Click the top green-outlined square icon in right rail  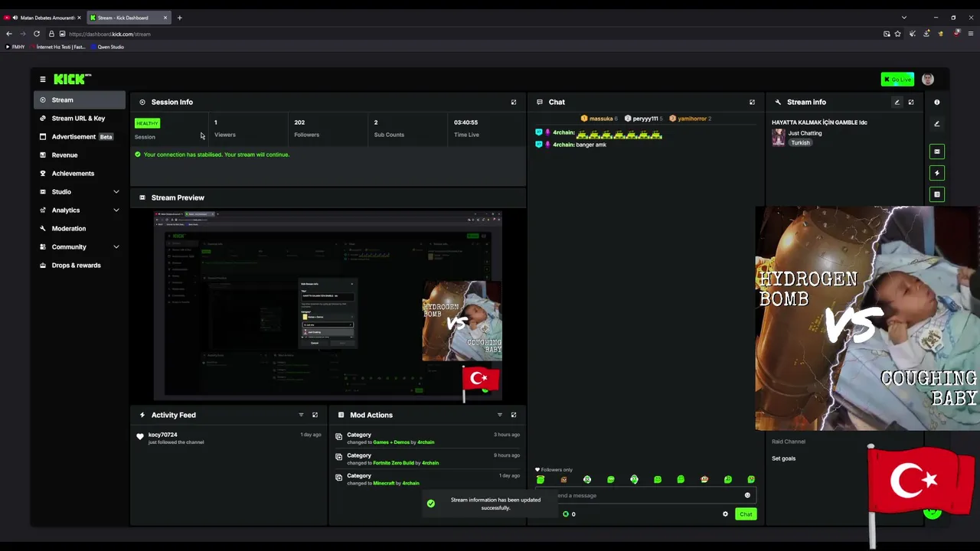[937, 152]
